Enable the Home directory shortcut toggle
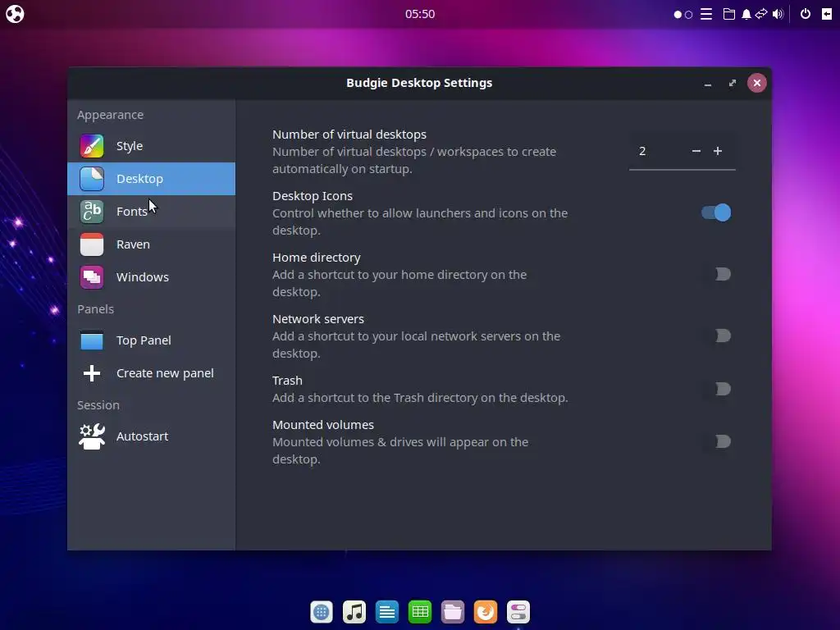Screen dimensions: 840x630 coord(716,274)
